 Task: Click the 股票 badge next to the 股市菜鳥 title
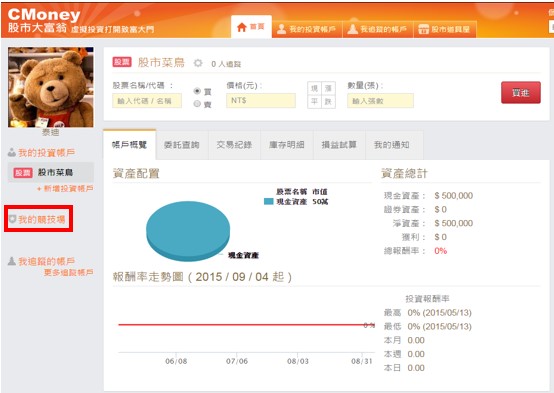tap(122, 62)
